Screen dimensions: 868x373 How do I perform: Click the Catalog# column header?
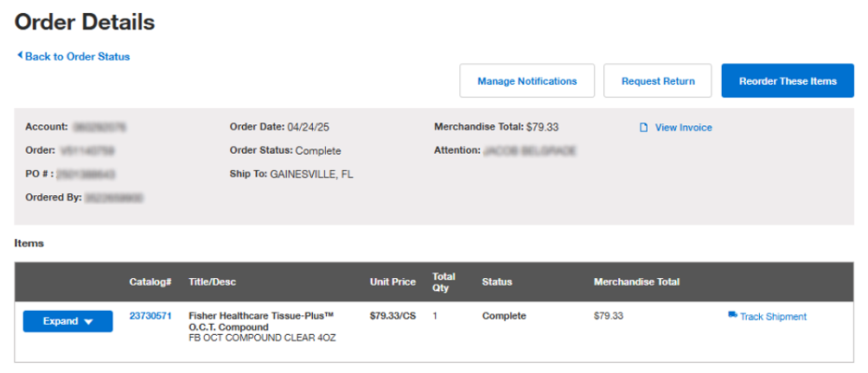pos(150,281)
